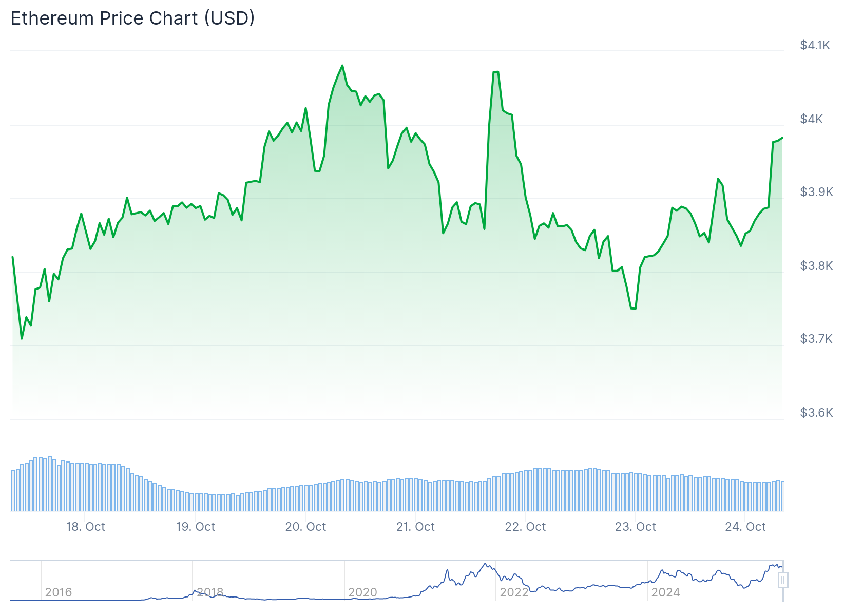Viewport: 844px width, 616px height.
Task: Click the 22. Oct date label
Action: (525, 527)
